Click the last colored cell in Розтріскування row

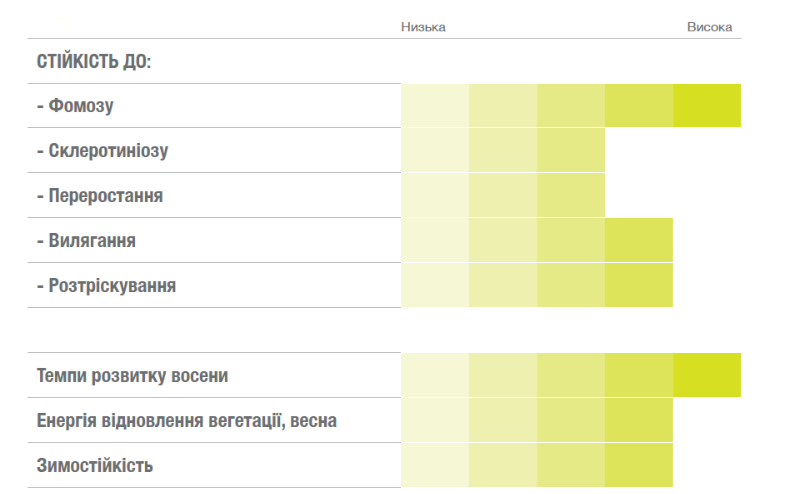[639, 285]
